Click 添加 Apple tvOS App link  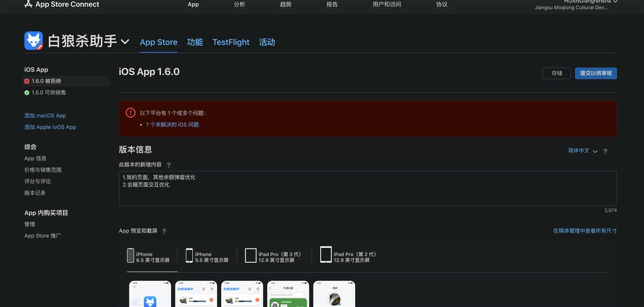pos(50,127)
